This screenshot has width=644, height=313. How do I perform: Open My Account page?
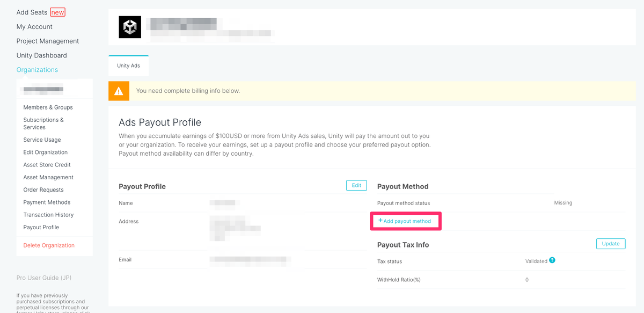34,27
